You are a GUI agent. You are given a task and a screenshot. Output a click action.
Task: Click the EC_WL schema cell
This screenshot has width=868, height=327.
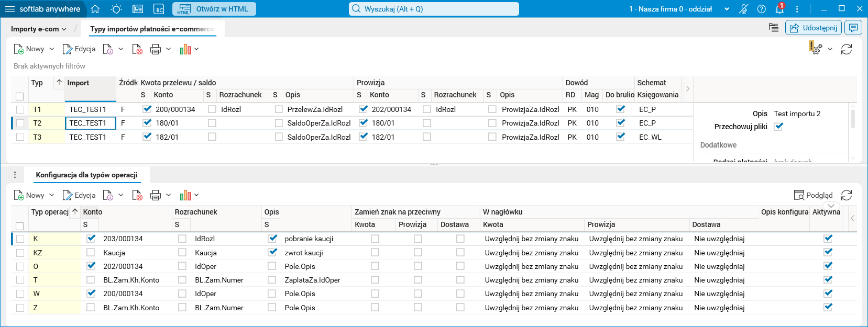click(658, 137)
